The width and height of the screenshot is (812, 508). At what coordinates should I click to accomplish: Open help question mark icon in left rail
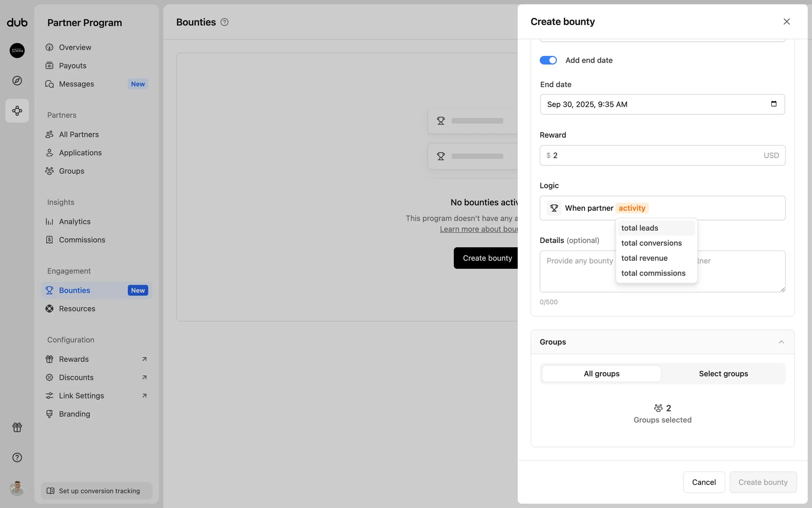(17, 457)
